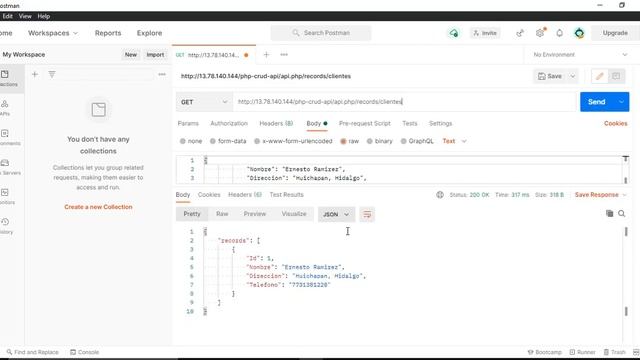The width and height of the screenshot is (640, 360).
Task: Open the Cookies link near Send
Action: [616, 123]
